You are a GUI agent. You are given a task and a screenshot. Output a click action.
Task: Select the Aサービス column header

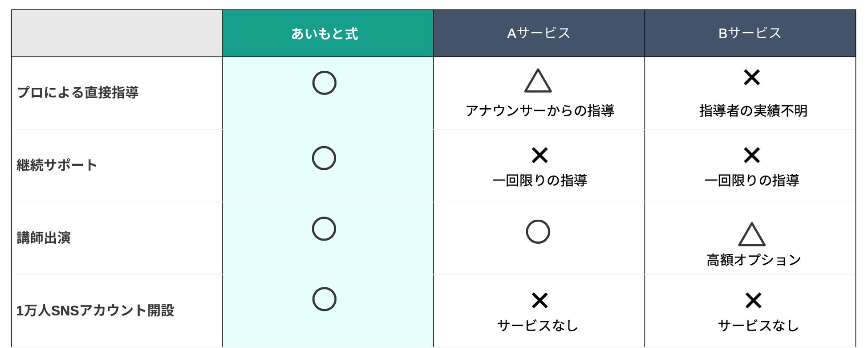pyautogui.click(x=539, y=33)
